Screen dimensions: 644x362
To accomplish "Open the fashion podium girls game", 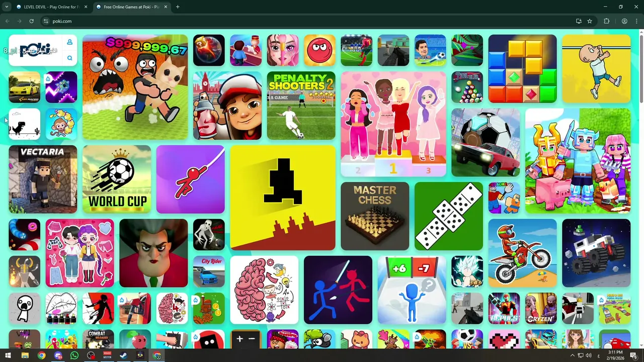I will (x=393, y=124).
